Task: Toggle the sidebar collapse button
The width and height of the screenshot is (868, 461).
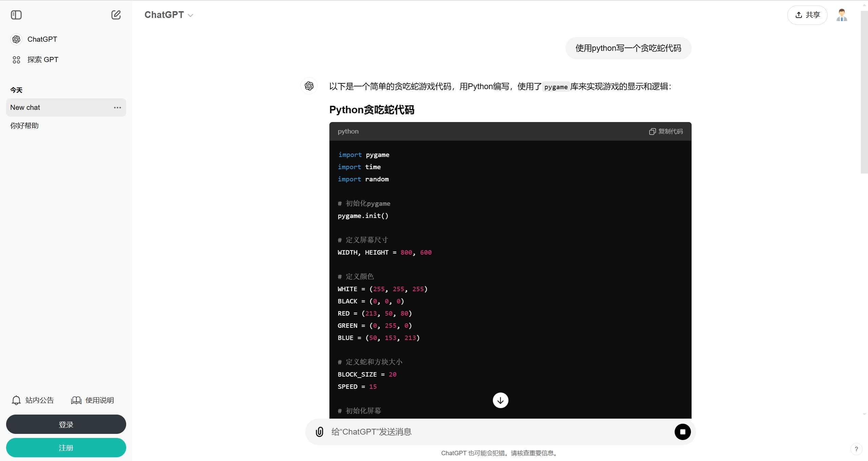Action: [16, 15]
